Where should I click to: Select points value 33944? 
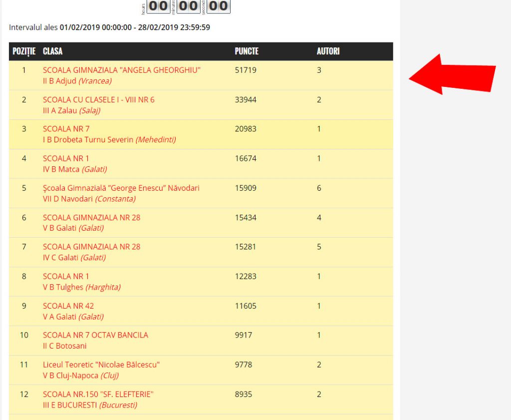point(246,100)
